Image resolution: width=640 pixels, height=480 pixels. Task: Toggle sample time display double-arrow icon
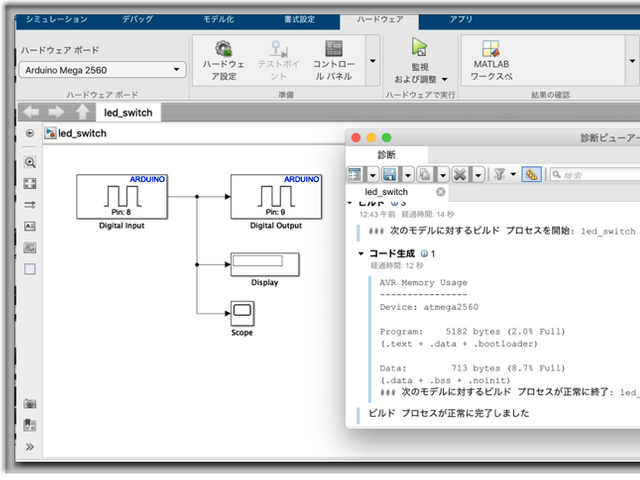[x=30, y=204]
